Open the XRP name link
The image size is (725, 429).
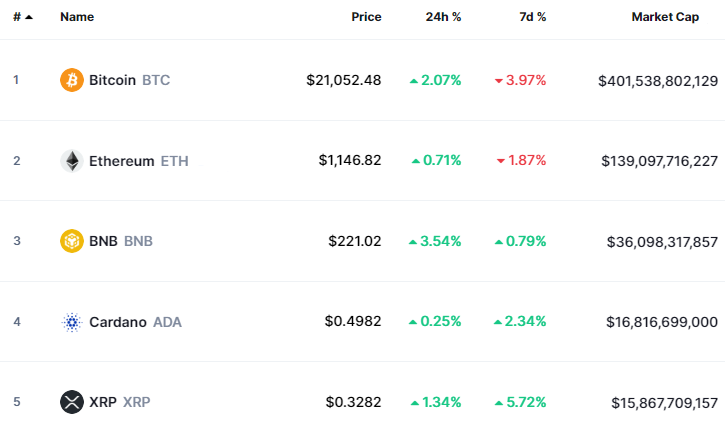coord(119,402)
